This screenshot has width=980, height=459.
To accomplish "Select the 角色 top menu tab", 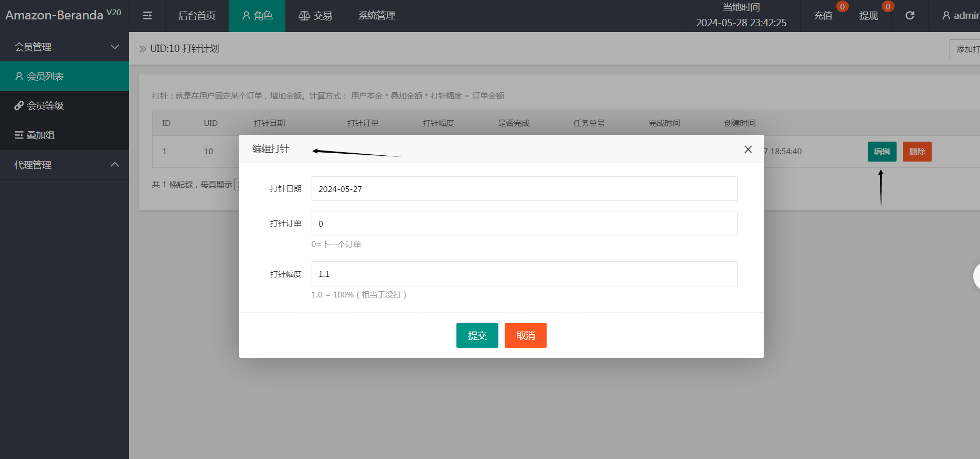I will pyautogui.click(x=257, y=16).
